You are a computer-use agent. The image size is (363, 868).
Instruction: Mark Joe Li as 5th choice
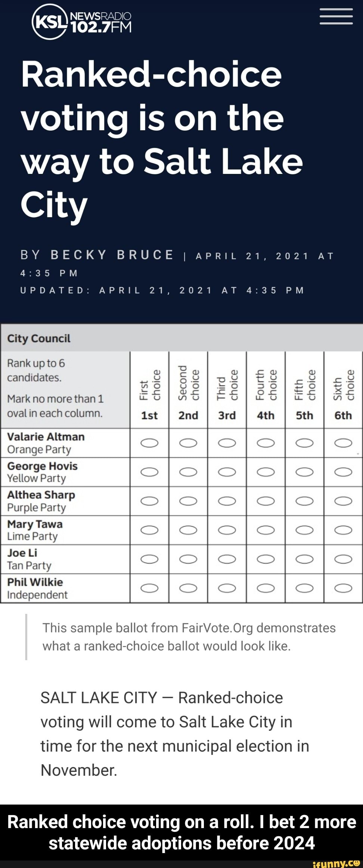pyautogui.click(x=304, y=559)
